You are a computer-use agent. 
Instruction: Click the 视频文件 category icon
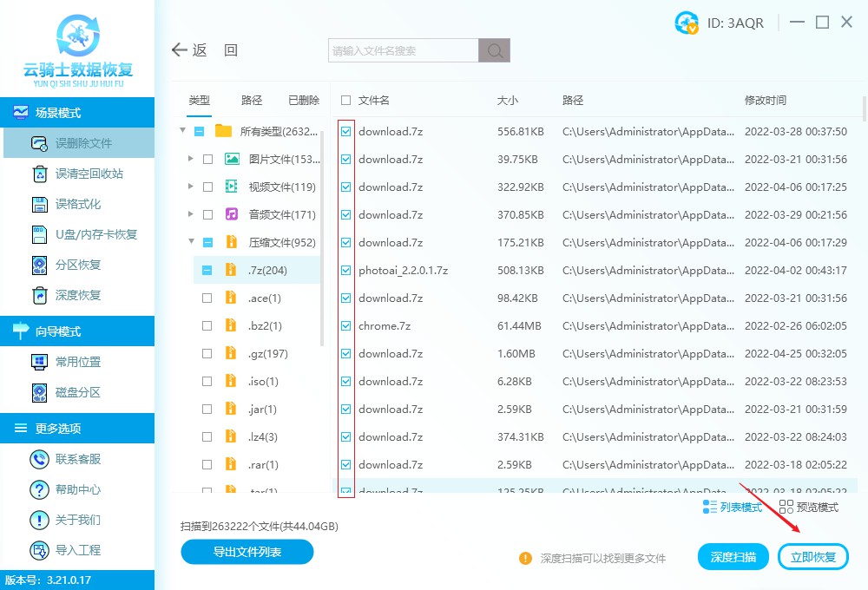(x=232, y=187)
